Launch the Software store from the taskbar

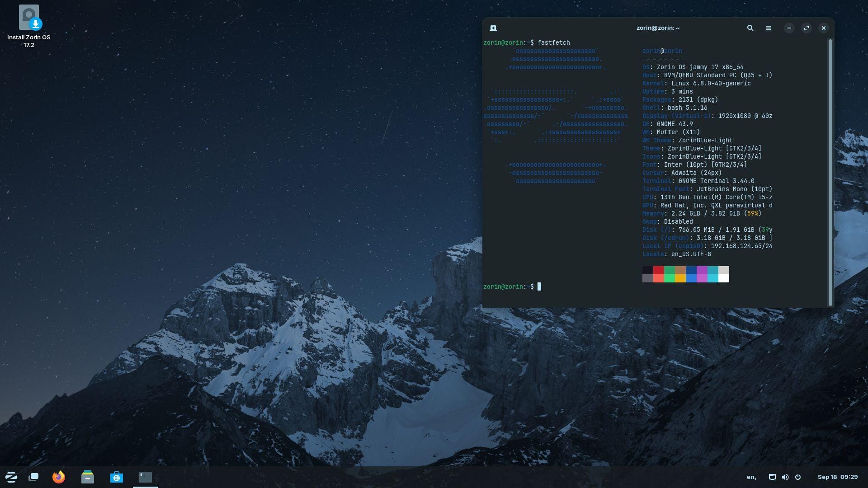[x=117, y=477]
